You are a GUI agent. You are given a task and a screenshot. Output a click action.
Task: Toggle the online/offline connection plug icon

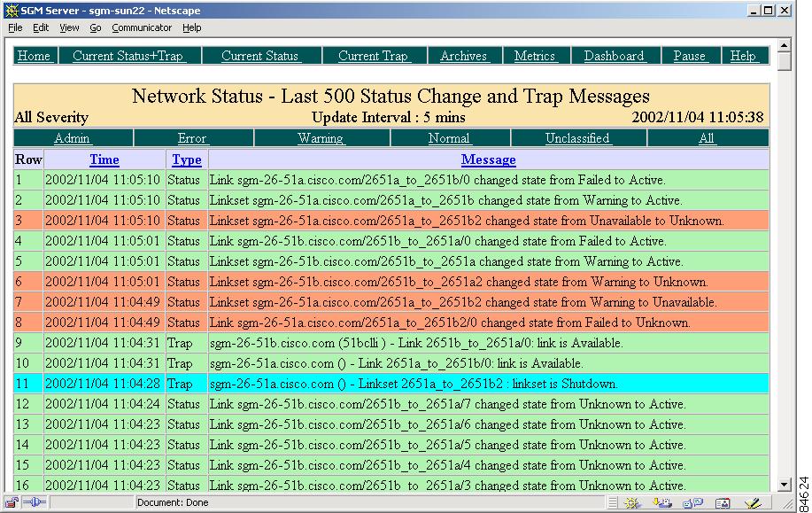tap(35, 502)
